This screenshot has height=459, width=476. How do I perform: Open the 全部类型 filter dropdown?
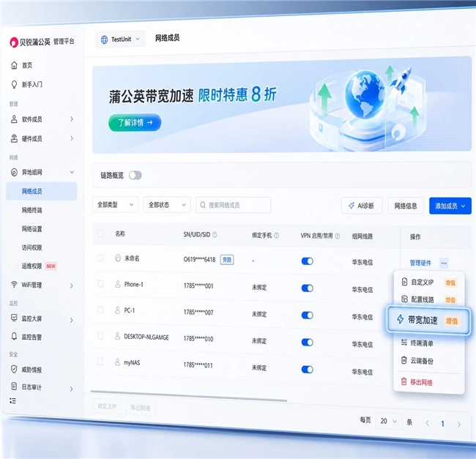[x=115, y=205]
